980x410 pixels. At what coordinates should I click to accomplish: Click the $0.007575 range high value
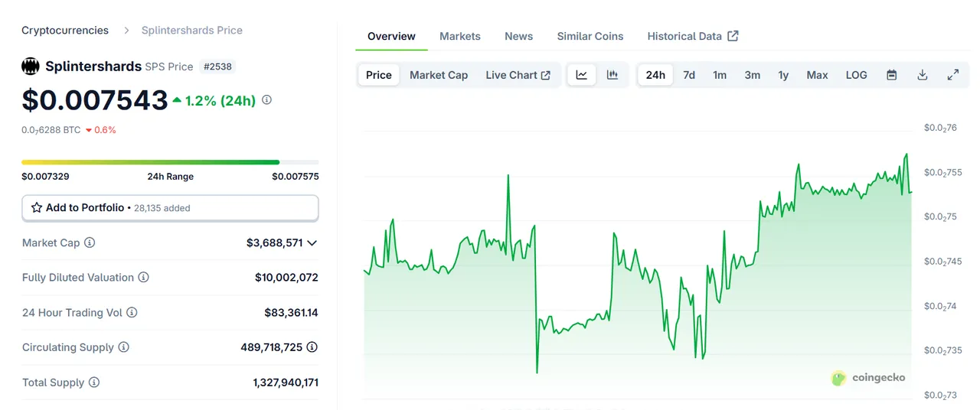pos(296,177)
